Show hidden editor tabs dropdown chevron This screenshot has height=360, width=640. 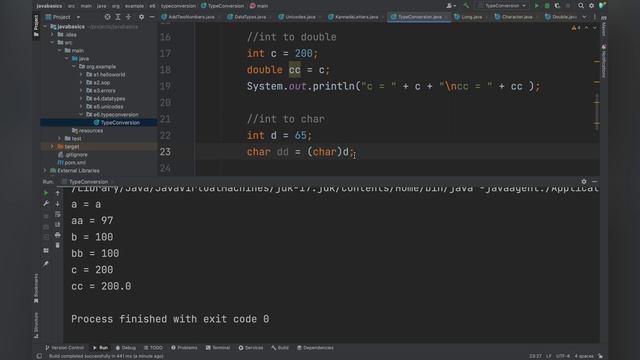pyautogui.click(x=584, y=17)
